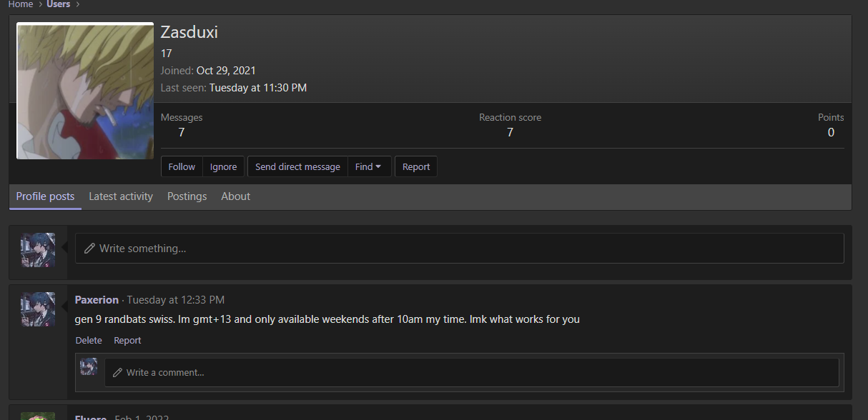Click small avatar next to comment box
The height and width of the screenshot is (420, 868).
[x=89, y=366]
